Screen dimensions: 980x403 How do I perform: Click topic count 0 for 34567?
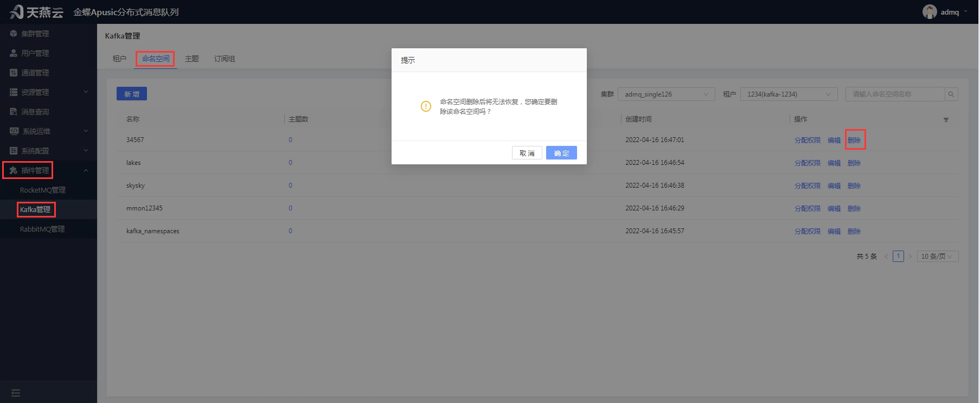click(x=290, y=140)
